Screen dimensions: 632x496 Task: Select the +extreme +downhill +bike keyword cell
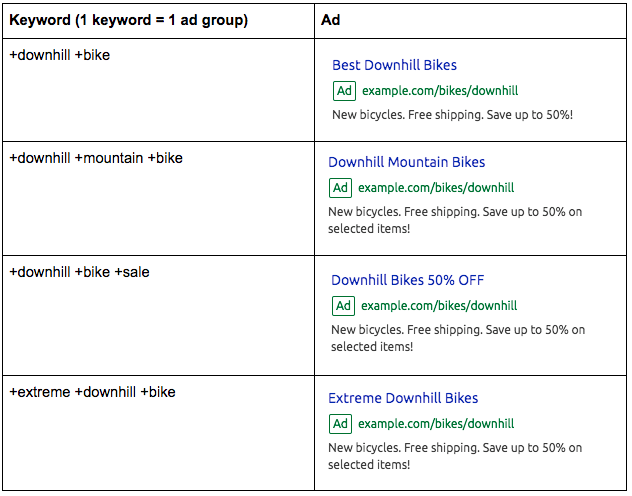[92, 392]
